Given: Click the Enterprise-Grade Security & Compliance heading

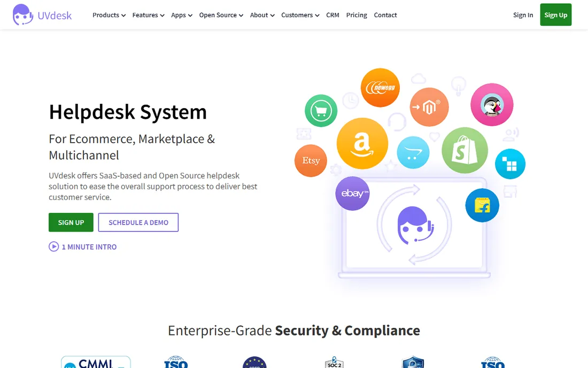Looking at the screenshot, I should coord(294,331).
